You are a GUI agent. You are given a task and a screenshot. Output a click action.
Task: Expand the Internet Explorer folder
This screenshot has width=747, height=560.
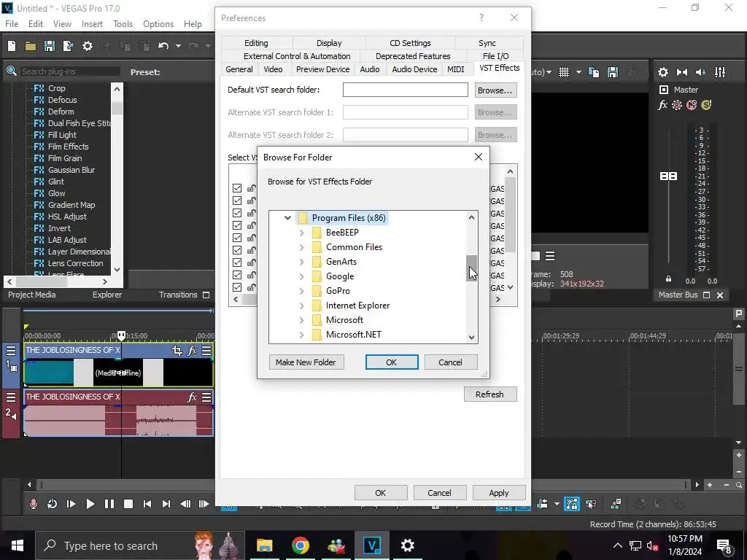pyautogui.click(x=301, y=306)
